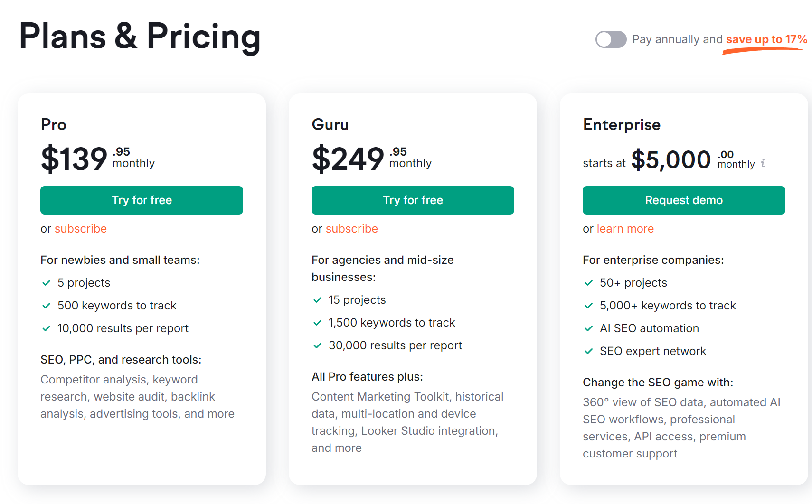812x504 pixels.
Task: Click the checkmark beside "5,000+ keywords to track"
Action: click(x=589, y=305)
